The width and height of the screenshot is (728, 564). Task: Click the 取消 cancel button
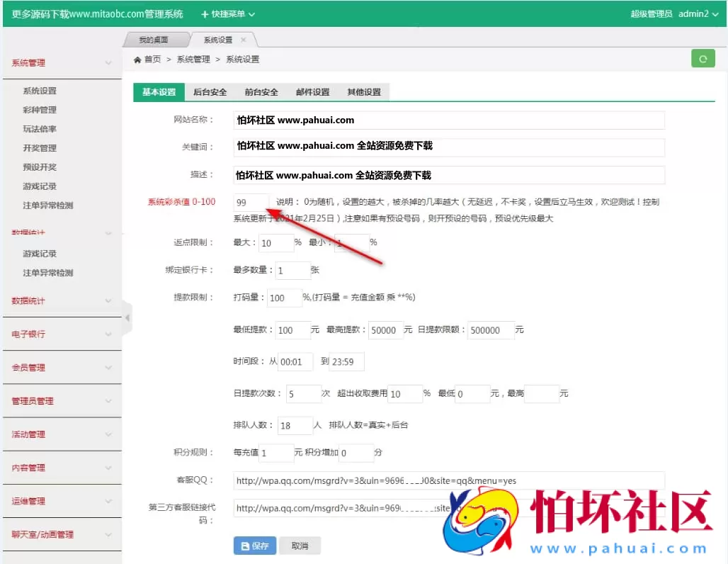(300, 546)
